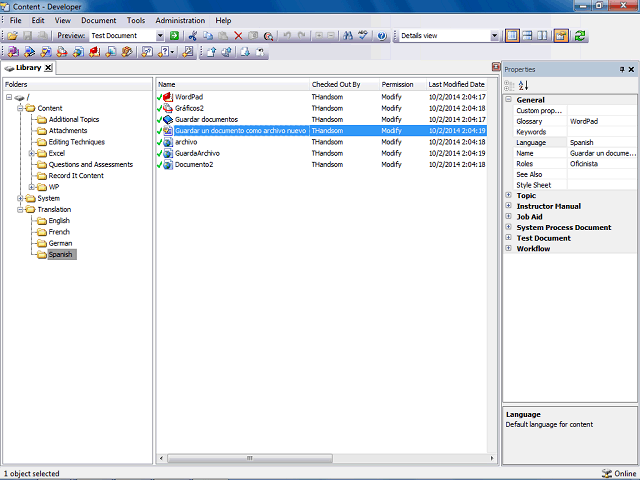Click the Cut scissors icon
Screen dimensions: 640x480
pos(193,36)
